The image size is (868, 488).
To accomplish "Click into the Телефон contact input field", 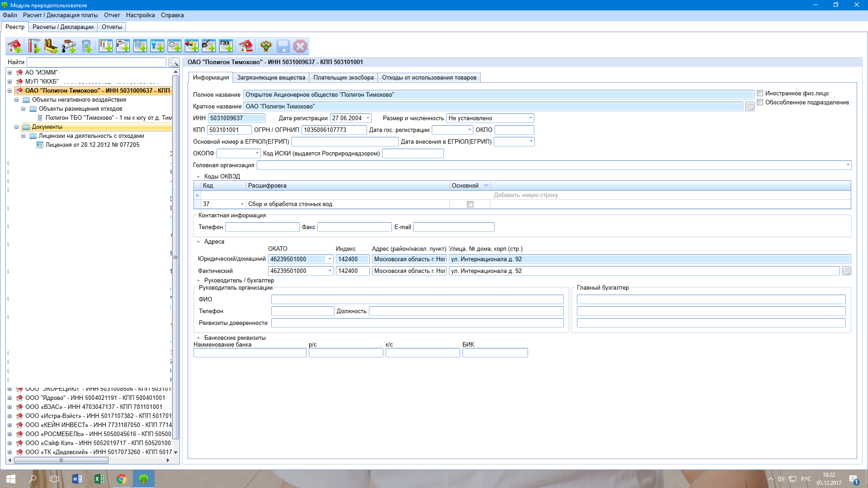I will pos(262,227).
